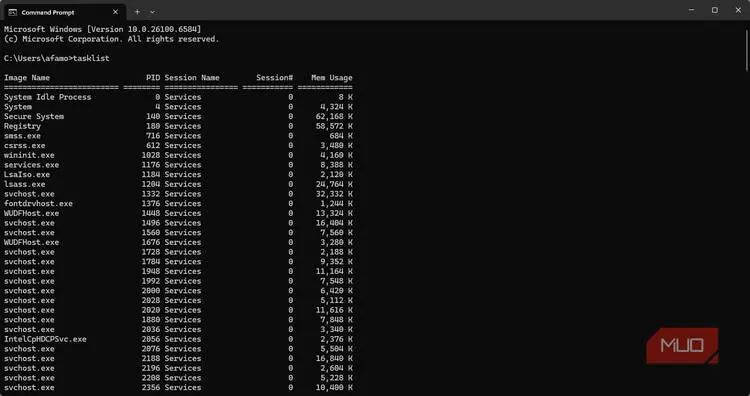Click the Image Name column header
750x396 pixels.
pos(27,77)
